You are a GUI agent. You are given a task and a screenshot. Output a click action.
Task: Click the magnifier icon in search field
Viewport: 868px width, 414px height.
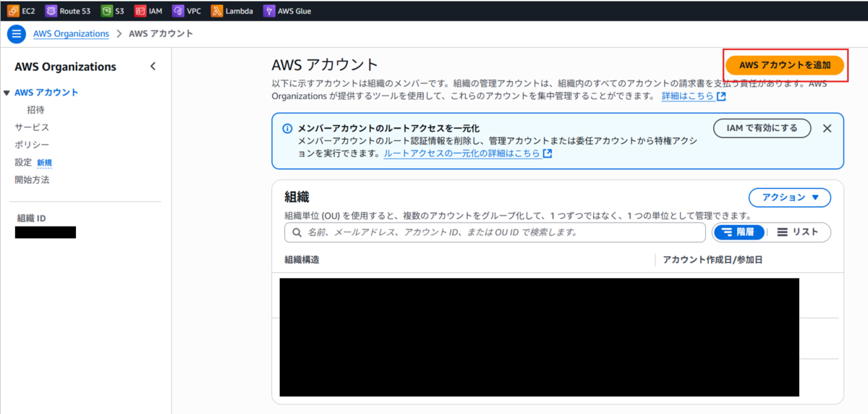[297, 232]
